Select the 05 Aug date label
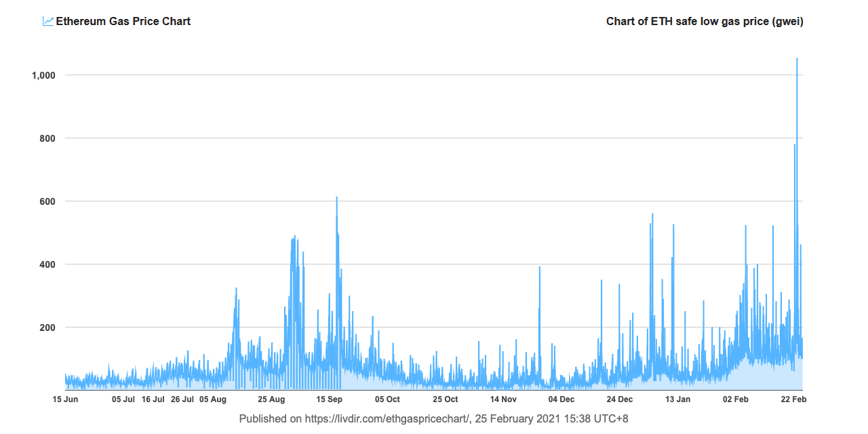Image resolution: width=868 pixels, height=434 pixels. [213, 399]
